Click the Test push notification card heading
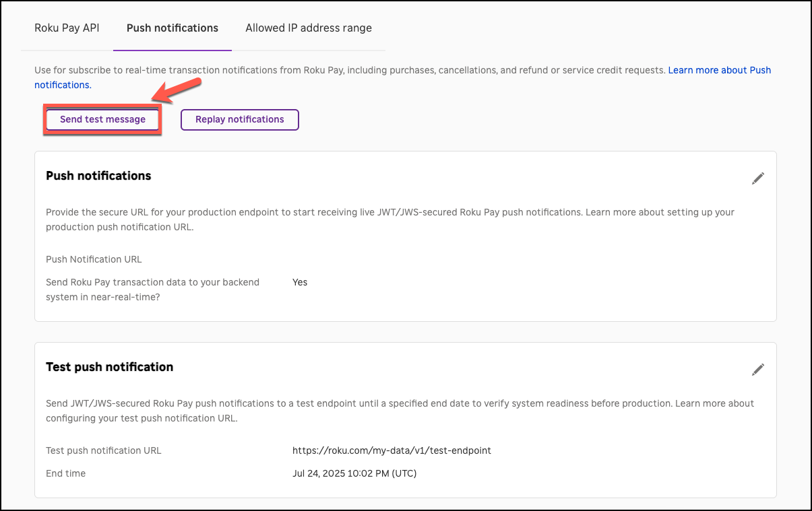This screenshot has width=812, height=511. tap(109, 367)
